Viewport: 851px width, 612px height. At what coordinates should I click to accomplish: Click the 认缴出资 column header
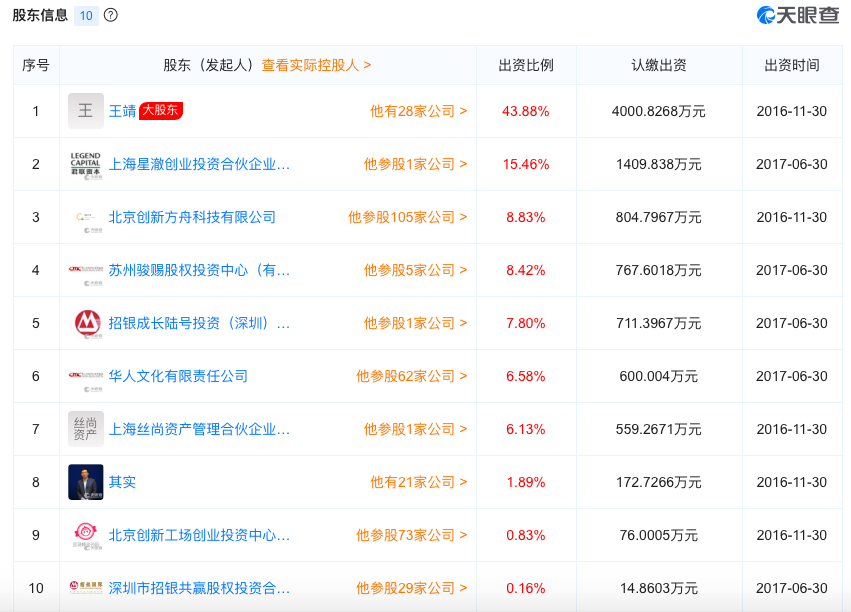(659, 66)
